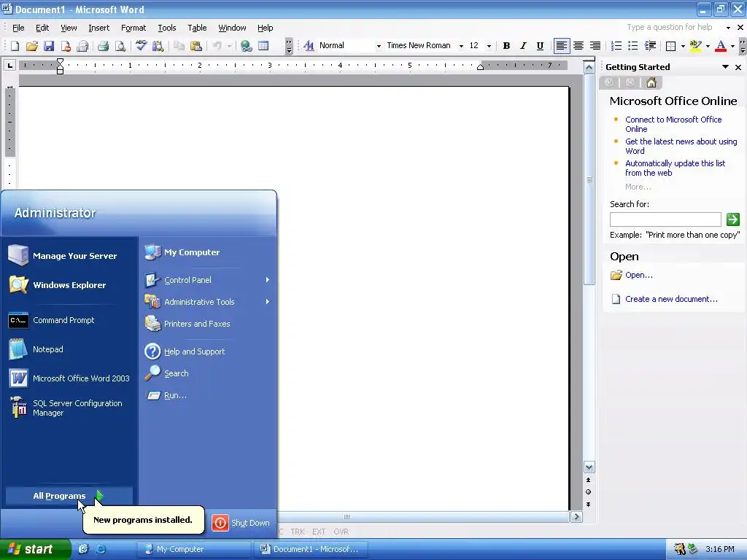Click the Print Preview icon
Image resolution: width=747 pixels, height=560 pixels.
pos(120,46)
